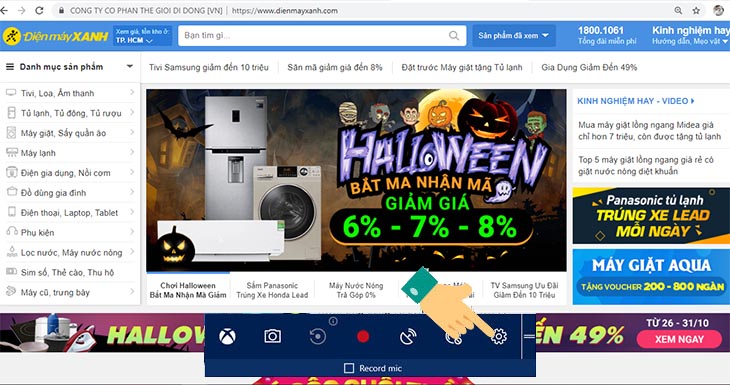This screenshot has height=385, width=730.
Task: Expand chevron for 'Máy cũ, trưng bày'
Action: tap(132, 292)
